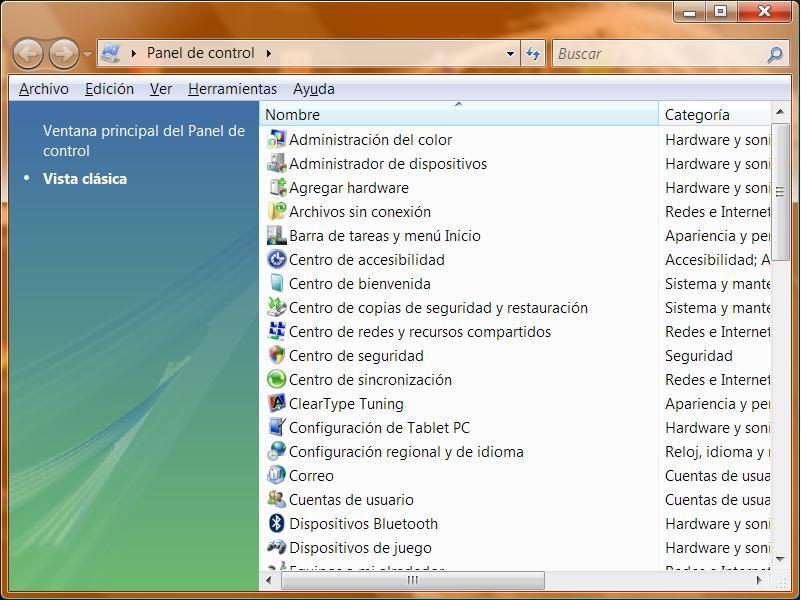Select the ClearType Tuning name
801x600 pixels.
[x=346, y=403]
